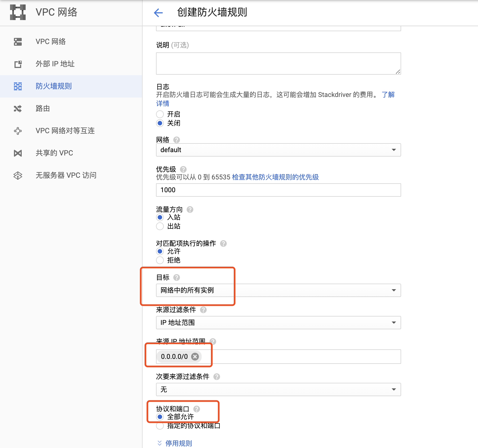
Task: Click help icon next to 网络 label
Action: click(177, 140)
